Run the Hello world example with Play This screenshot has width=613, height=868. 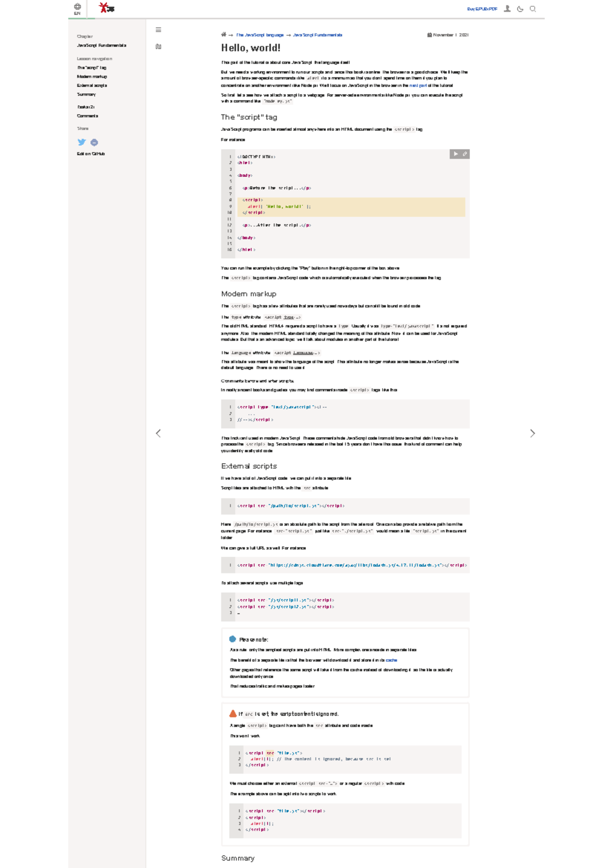pos(456,154)
